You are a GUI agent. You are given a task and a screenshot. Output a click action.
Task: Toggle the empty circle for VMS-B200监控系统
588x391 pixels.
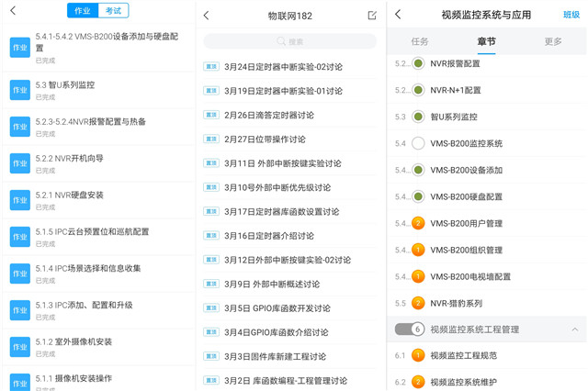pyautogui.click(x=418, y=143)
